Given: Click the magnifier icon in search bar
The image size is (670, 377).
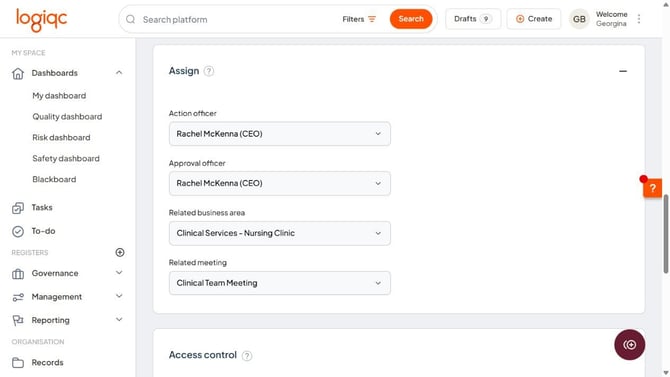Looking at the screenshot, I should point(131,19).
